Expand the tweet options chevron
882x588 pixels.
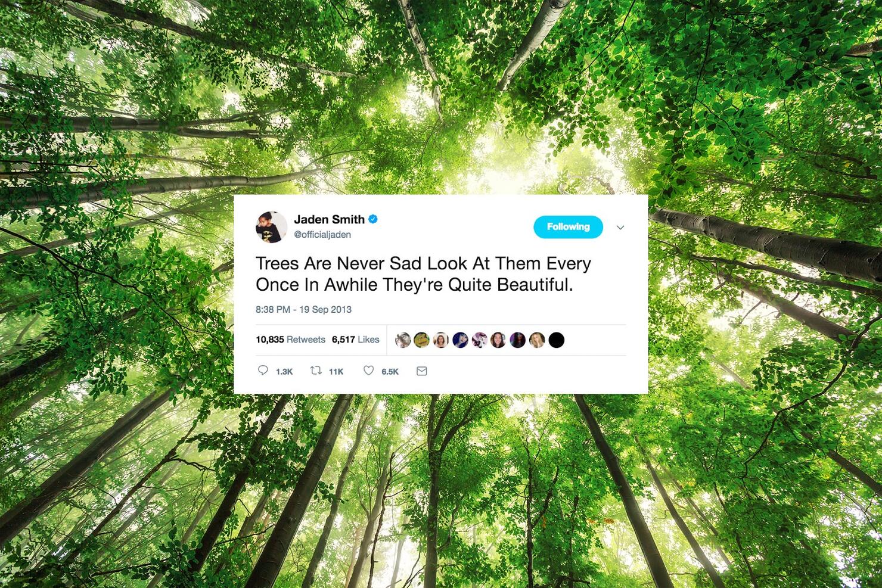620,228
